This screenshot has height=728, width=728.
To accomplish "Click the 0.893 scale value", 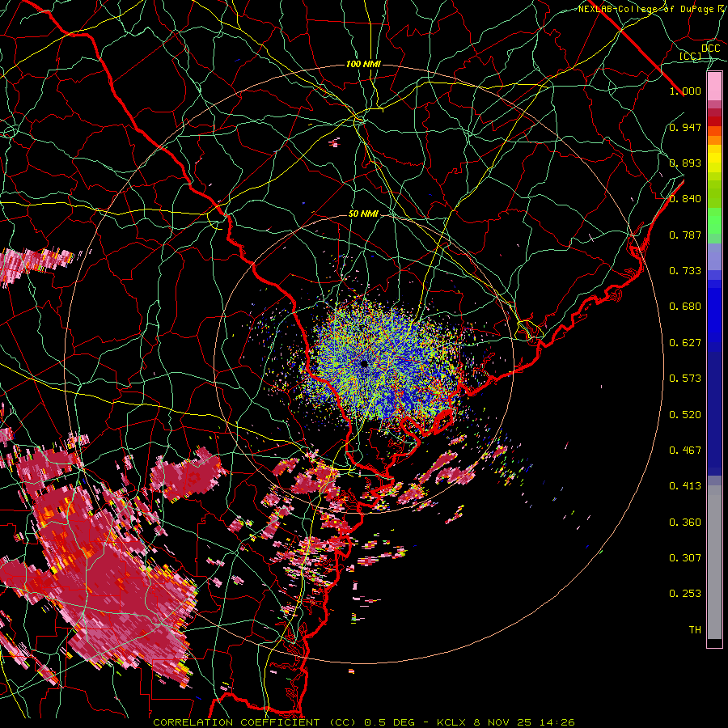I will click(685, 163).
